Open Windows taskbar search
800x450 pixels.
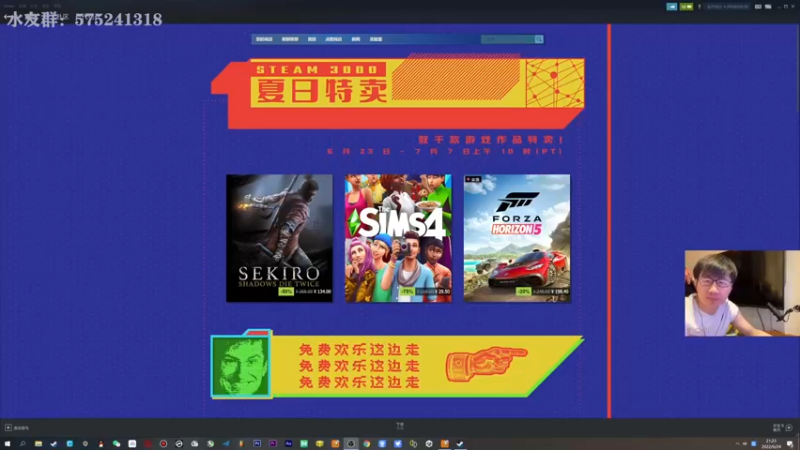click(22, 444)
